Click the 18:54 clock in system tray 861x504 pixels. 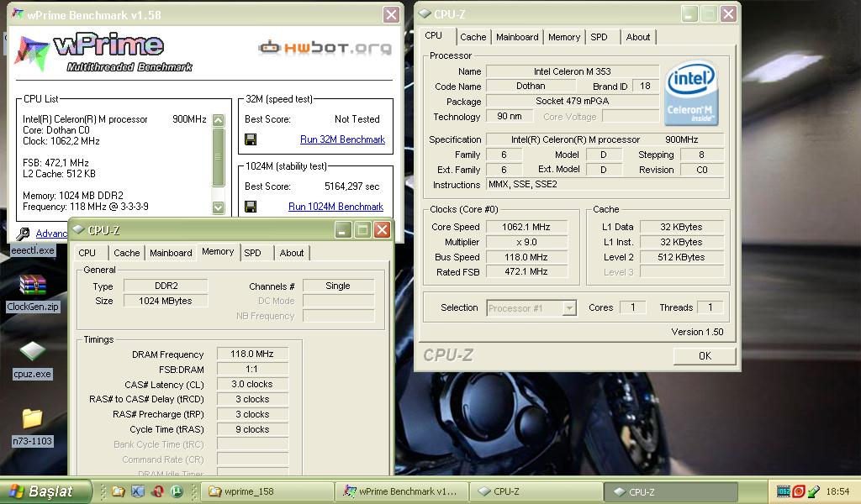[837, 491]
